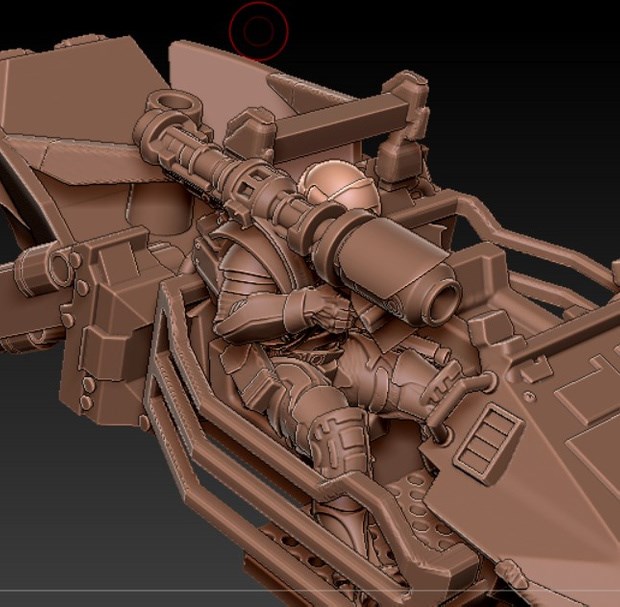Click the rear ring opening of the launcher tube
The image size is (620, 607).
click(174, 101)
